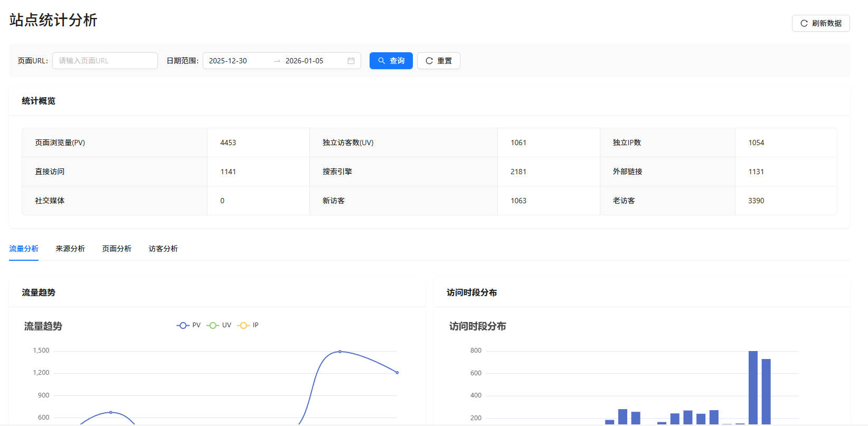Switch to the 来源分析 tab

[70, 249]
